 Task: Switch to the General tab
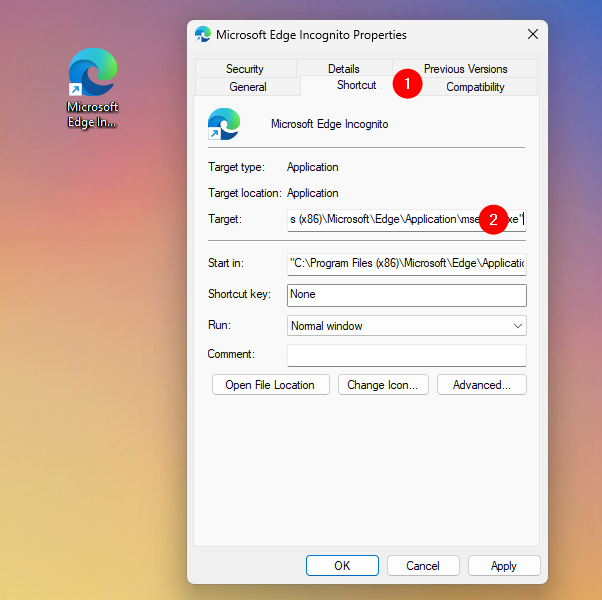[248, 87]
